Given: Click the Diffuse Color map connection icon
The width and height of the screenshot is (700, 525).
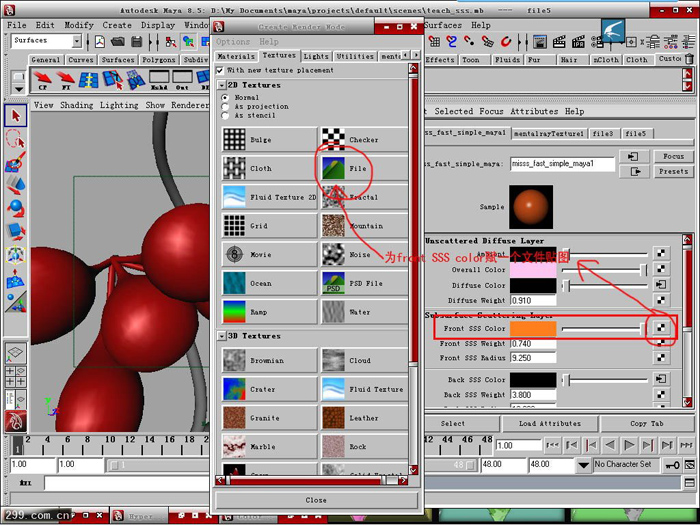Looking at the screenshot, I should [x=661, y=284].
